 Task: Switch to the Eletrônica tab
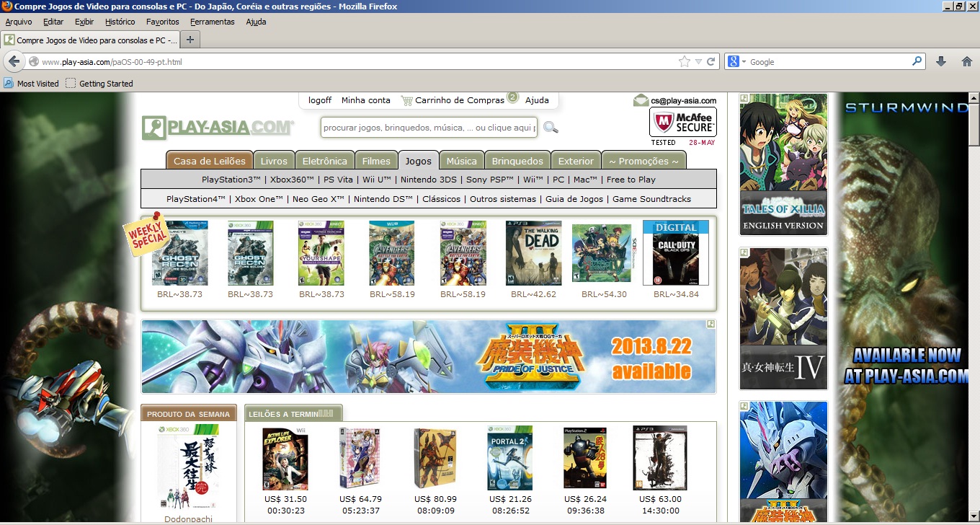click(x=324, y=161)
